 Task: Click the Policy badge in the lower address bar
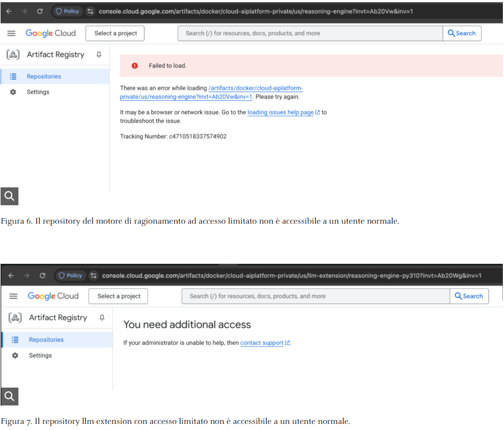tap(70, 276)
